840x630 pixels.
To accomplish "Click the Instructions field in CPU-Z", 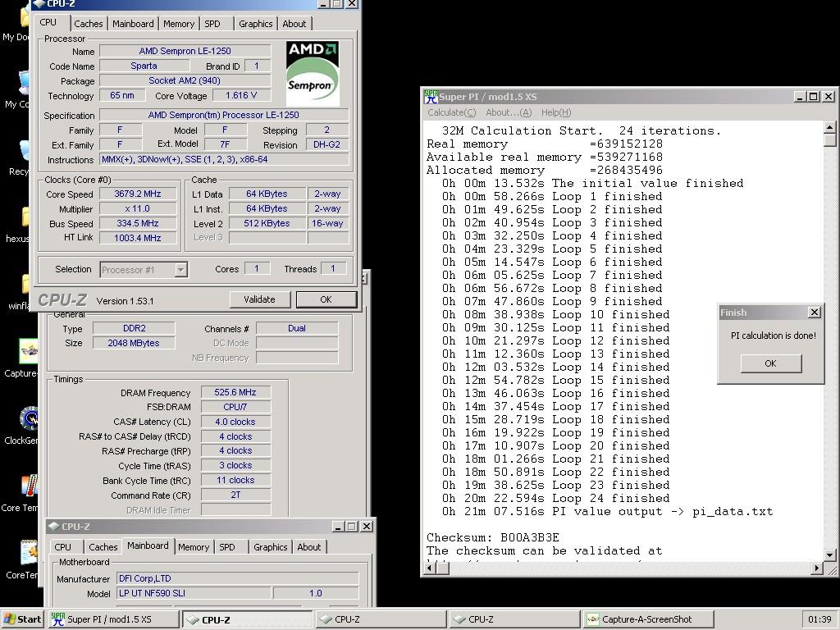I will (224, 159).
